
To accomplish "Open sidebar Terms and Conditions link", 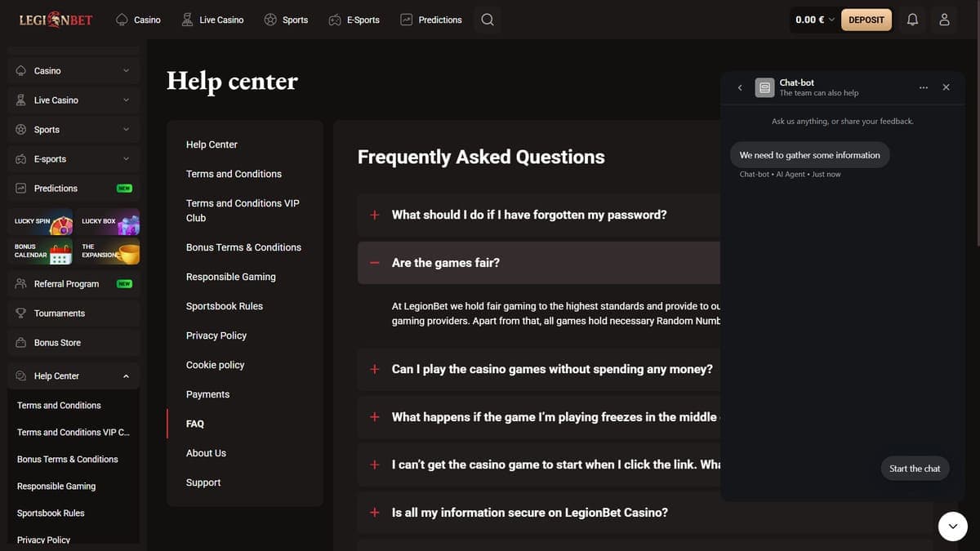I will click(59, 406).
